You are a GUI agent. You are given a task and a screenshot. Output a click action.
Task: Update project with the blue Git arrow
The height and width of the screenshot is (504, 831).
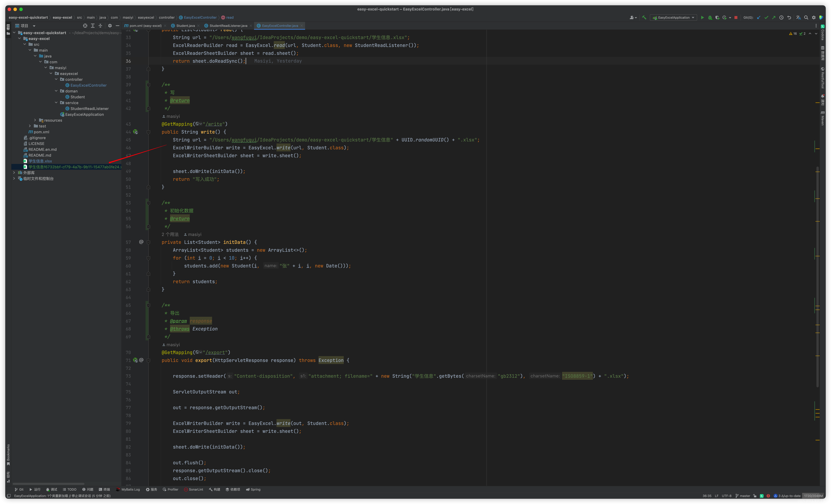click(759, 17)
